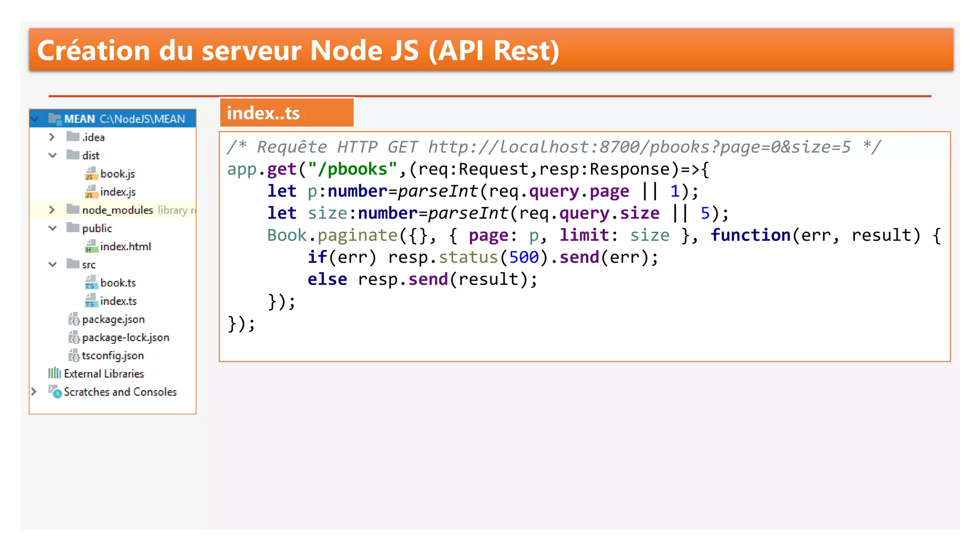
Task: Collapse the public folder chevron
Action: pyautogui.click(x=53, y=228)
